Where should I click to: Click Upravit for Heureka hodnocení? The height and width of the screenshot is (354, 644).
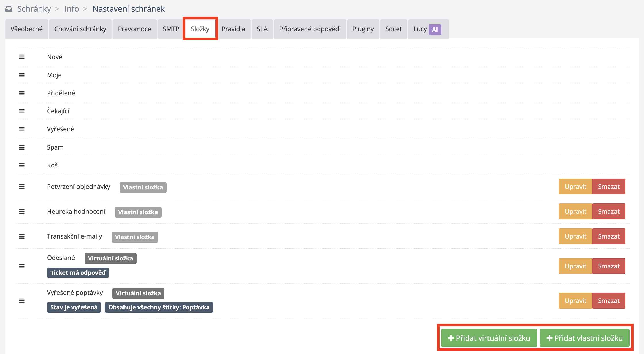point(575,211)
